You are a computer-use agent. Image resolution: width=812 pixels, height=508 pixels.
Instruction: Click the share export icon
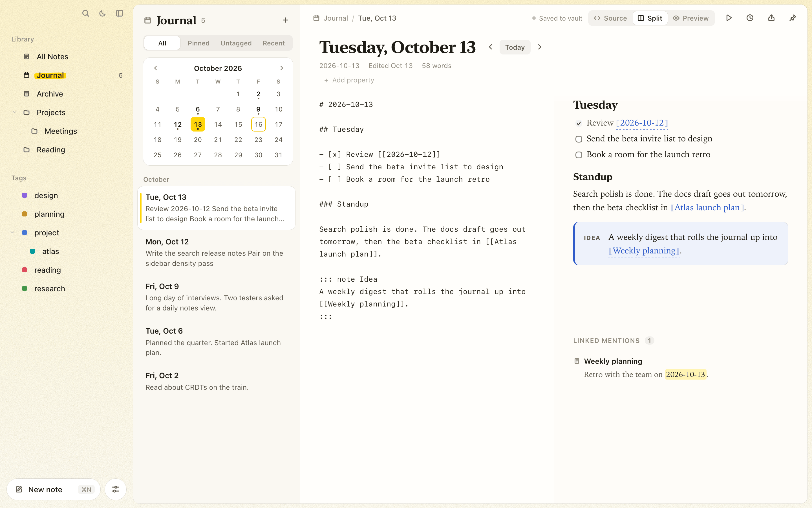pyautogui.click(x=771, y=18)
